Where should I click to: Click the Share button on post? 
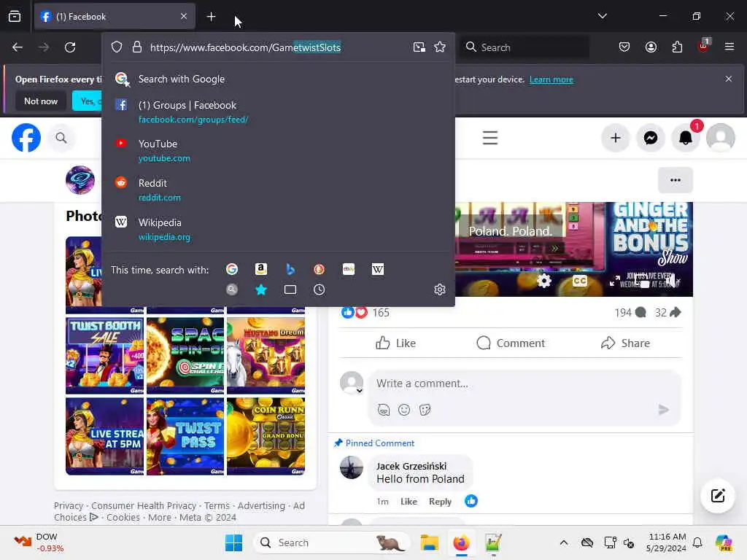coord(625,343)
